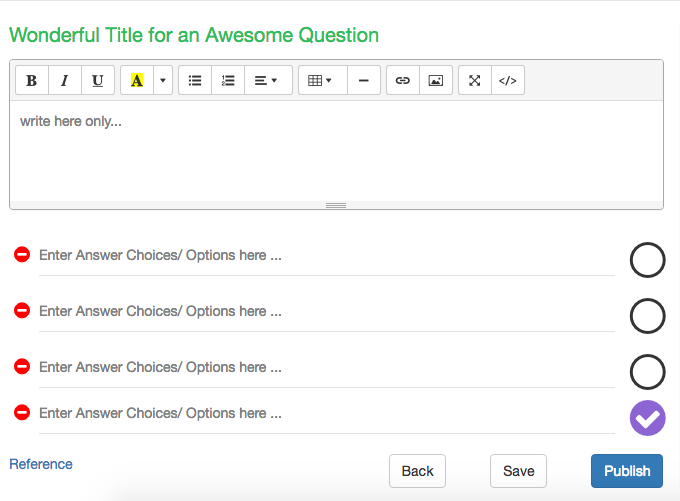This screenshot has width=680, height=501.
Task: Toggle bold formatting in the editor
Action: pyautogui.click(x=31, y=81)
